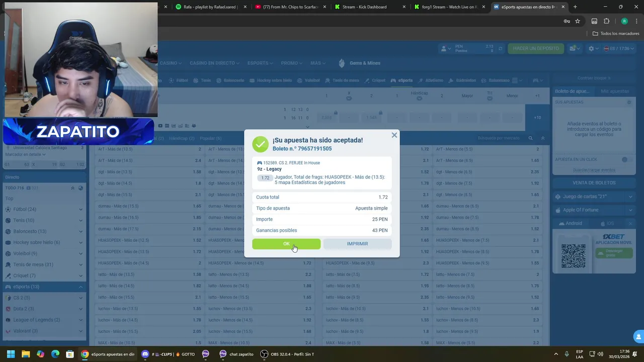Select the Tenis sport tab

(x=202, y=80)
